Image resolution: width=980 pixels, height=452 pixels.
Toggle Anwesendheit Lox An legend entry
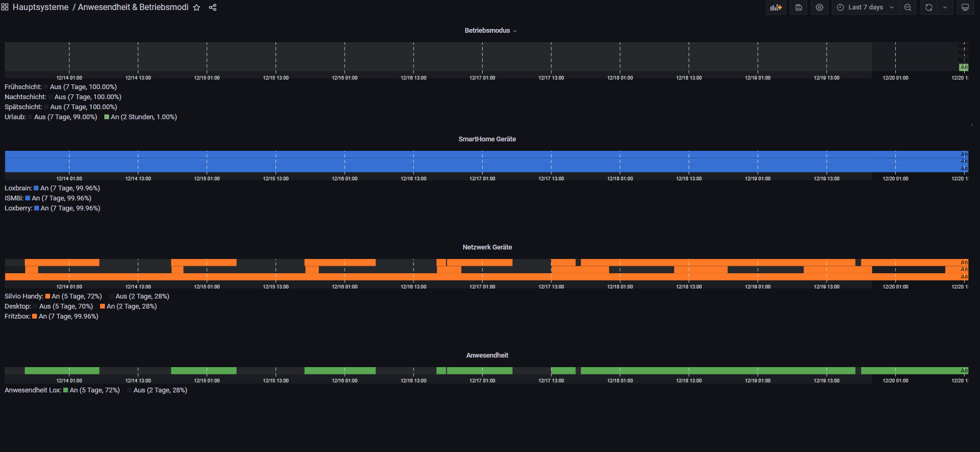click(x=92, y=390)
